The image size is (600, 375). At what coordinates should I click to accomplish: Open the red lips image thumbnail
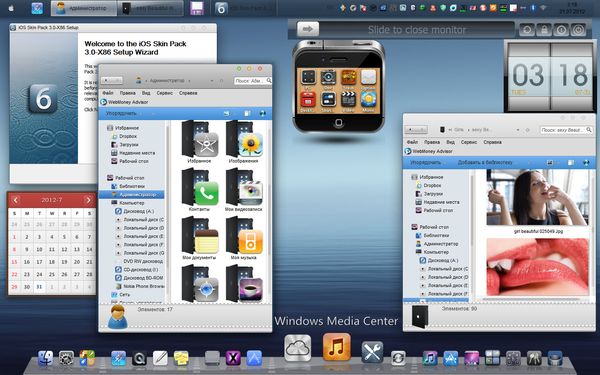(x=538, y=267)
